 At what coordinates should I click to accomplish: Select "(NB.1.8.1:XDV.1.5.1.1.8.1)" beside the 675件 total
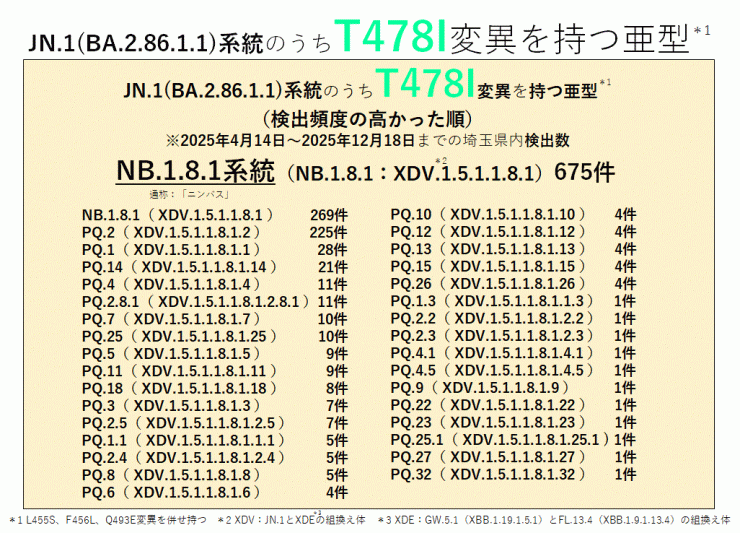[x=415, y=173]
